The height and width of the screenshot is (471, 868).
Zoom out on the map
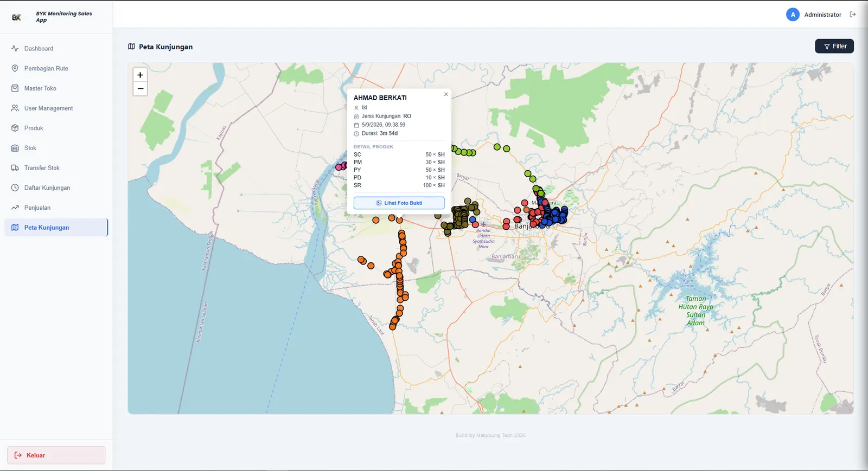click(140, 89)
